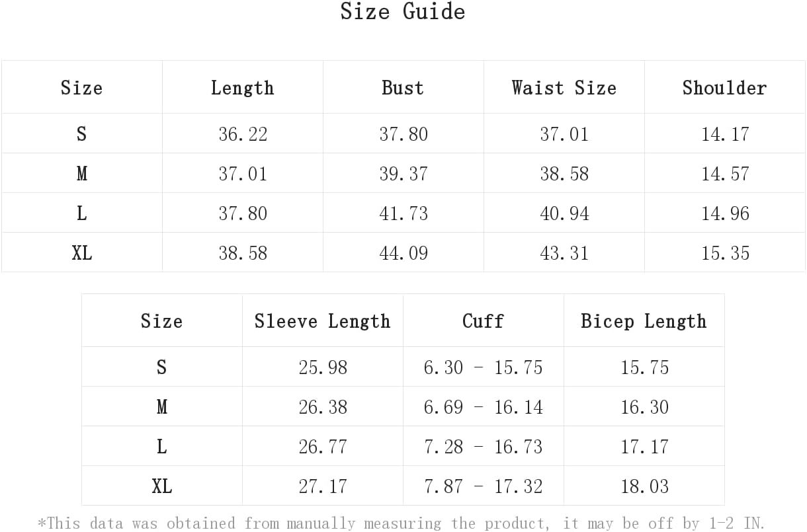807x532 pixels.
Task: Select the Length column header
Action: coord(243,87)
